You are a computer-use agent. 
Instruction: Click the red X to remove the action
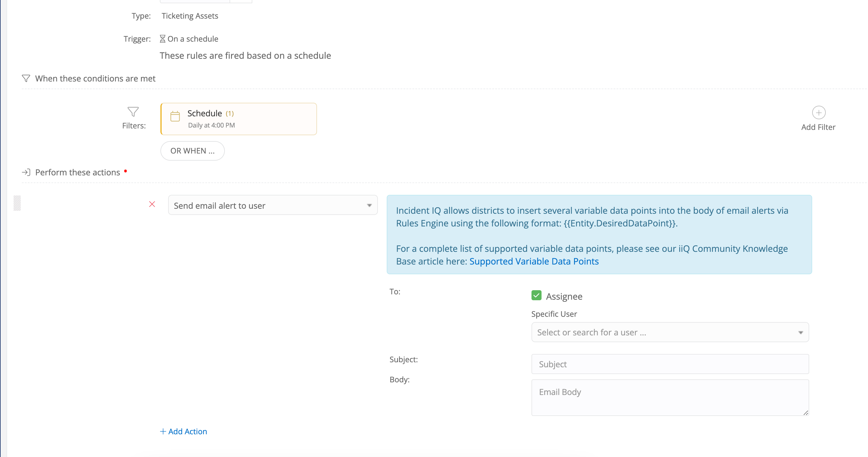pos(152,204)
